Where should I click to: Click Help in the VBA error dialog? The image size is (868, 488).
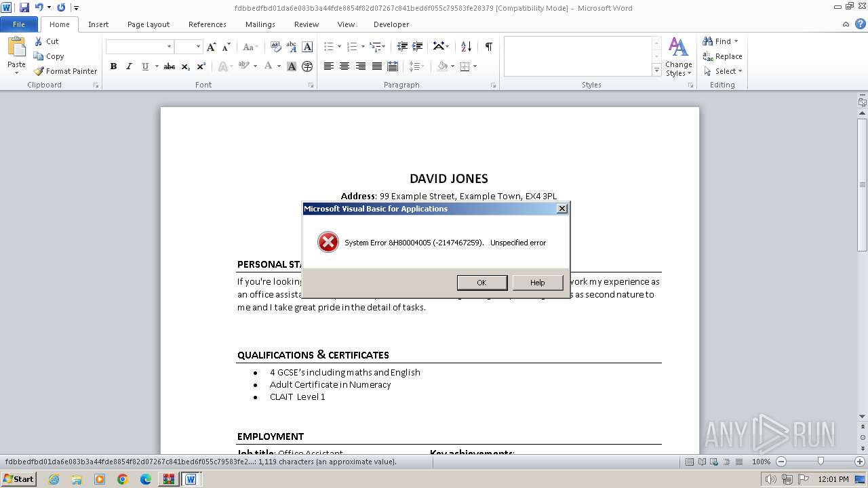(537, 283)
